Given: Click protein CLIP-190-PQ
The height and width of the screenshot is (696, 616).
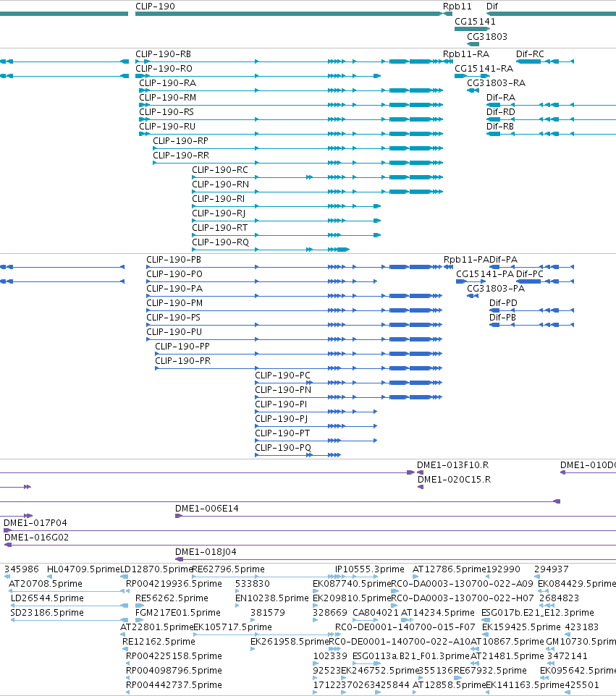Looking at the screenshot, I should pyautogui.click(x=283, y=448).
